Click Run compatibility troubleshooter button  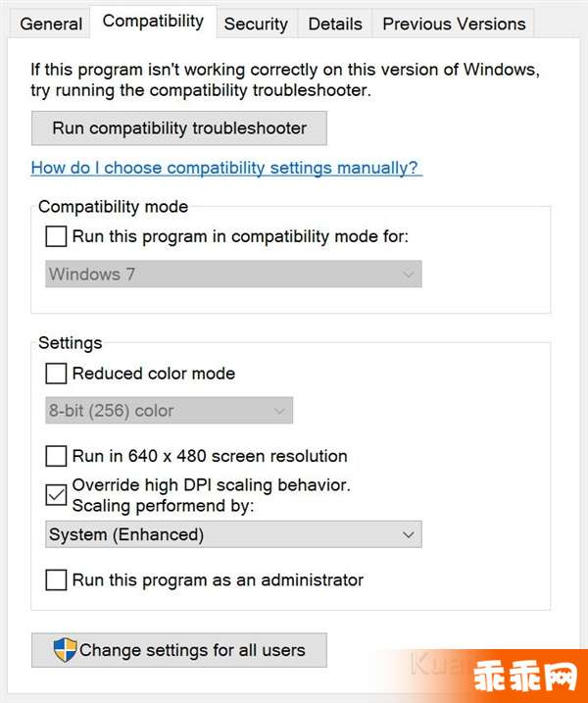pos(179,128)
